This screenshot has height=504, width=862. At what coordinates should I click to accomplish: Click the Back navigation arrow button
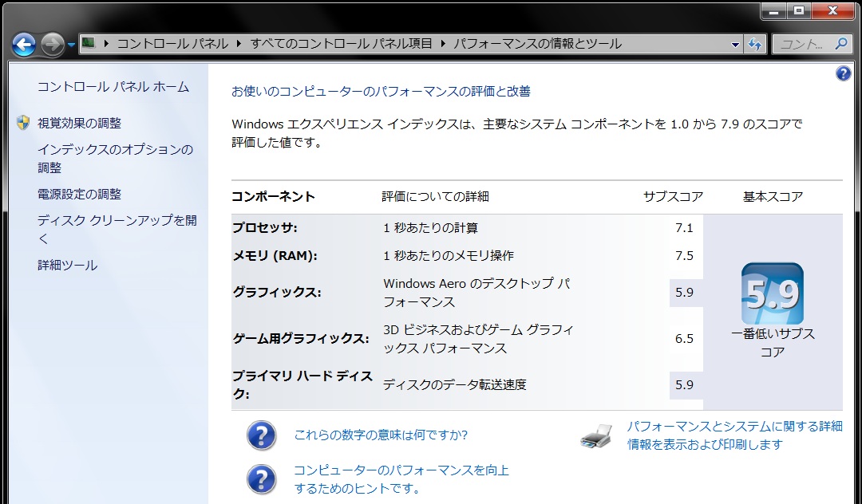[24, 45]
